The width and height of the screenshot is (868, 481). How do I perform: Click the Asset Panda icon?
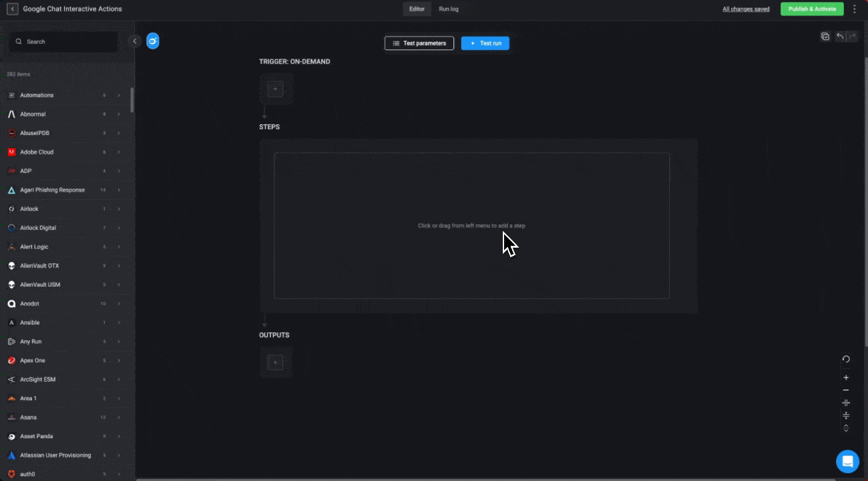(x=11, y=436)
